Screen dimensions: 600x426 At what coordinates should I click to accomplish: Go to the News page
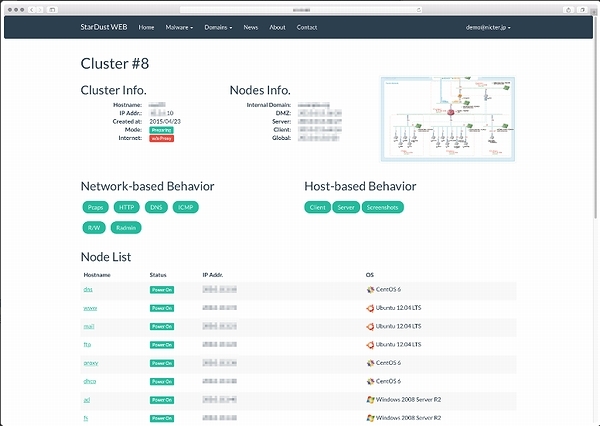pyautogui.click(x=250, y=28)
